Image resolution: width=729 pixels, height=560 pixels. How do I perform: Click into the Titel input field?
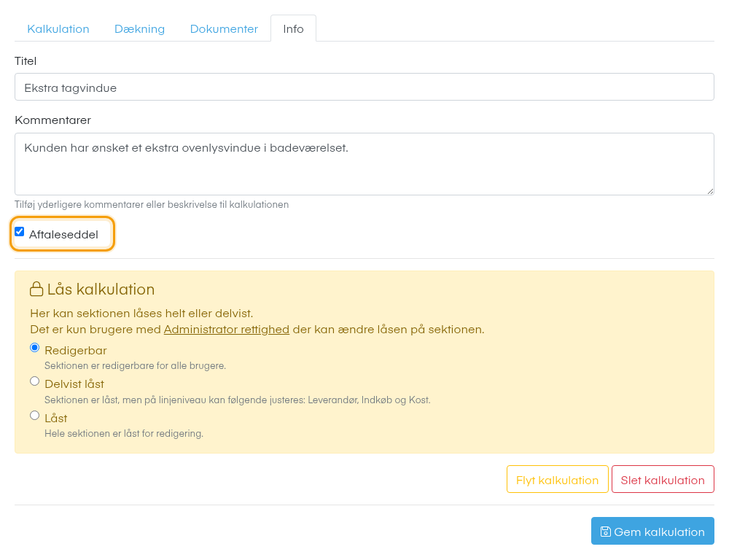[x=364, y=87]
